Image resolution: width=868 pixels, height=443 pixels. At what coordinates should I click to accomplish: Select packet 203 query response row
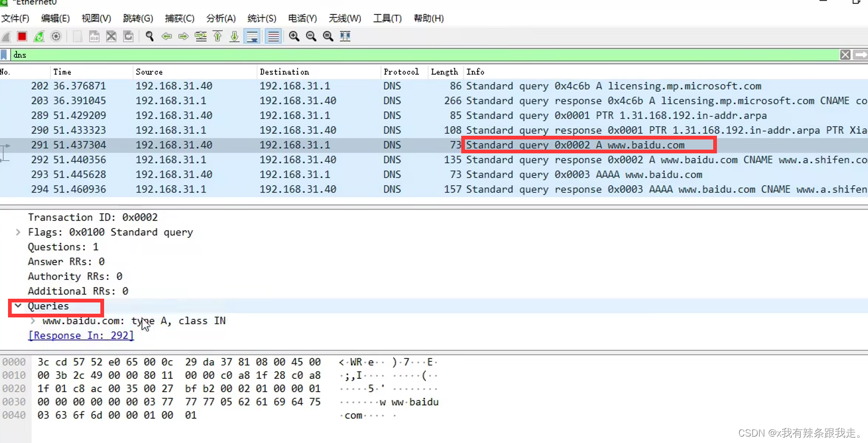434,100
